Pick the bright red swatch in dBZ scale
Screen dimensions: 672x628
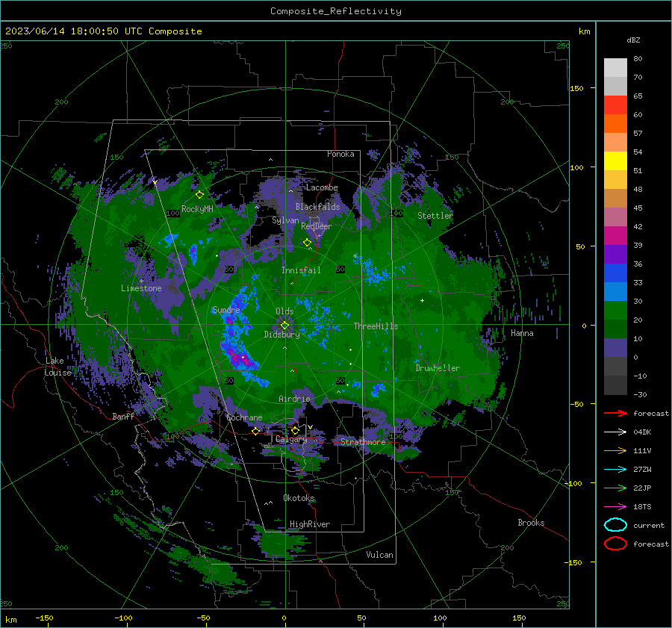[615, 105]
